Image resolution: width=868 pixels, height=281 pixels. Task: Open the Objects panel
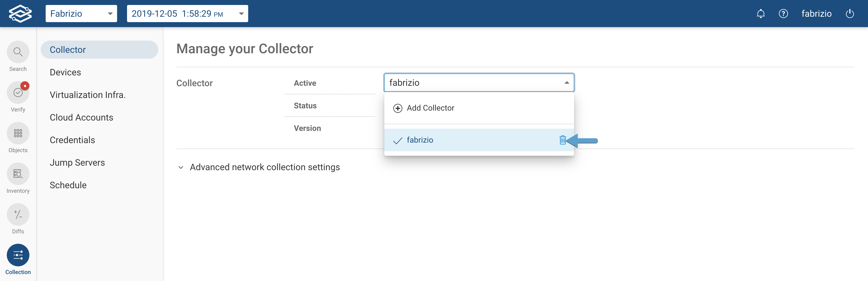tap(18, 133)
